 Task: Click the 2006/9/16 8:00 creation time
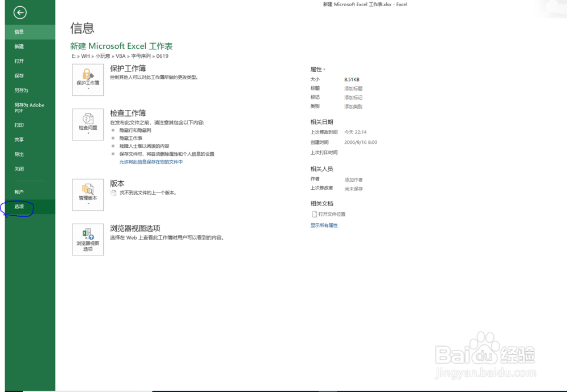[361, 142]
